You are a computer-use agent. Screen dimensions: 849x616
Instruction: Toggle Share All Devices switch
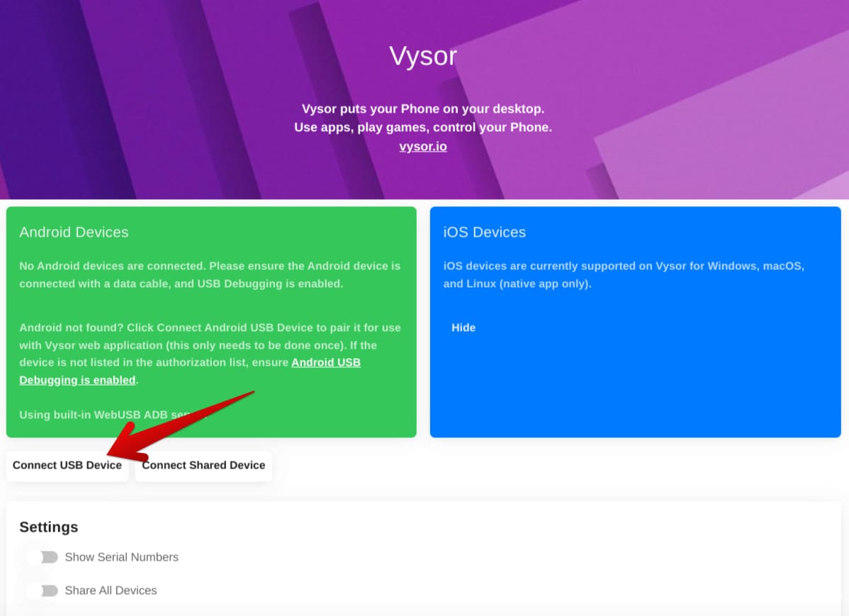click(x=43, y=590)
